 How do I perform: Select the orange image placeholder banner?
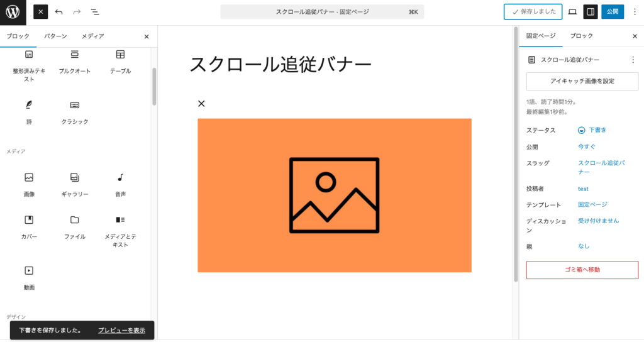click(x=335, y=196)
